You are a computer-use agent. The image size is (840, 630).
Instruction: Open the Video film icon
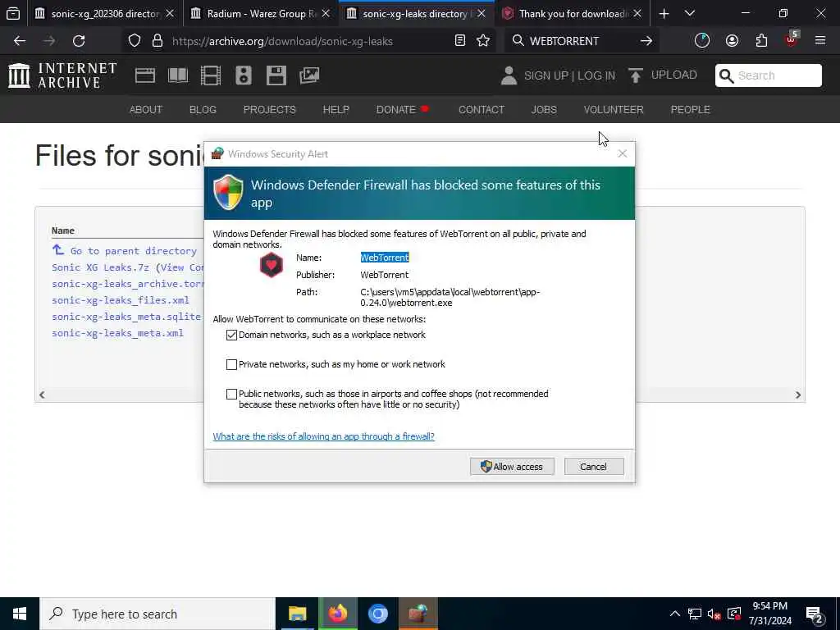coord(211,75)
